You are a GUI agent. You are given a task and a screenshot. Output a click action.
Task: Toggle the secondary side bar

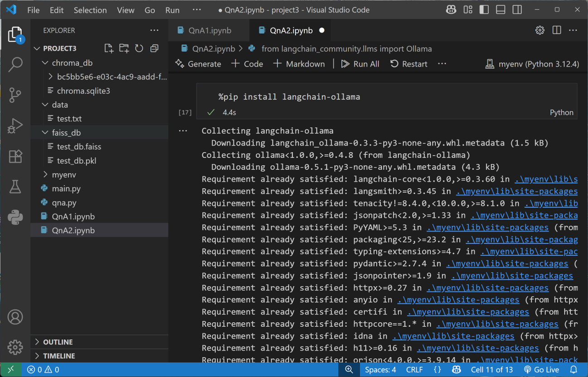click(517, 10)
